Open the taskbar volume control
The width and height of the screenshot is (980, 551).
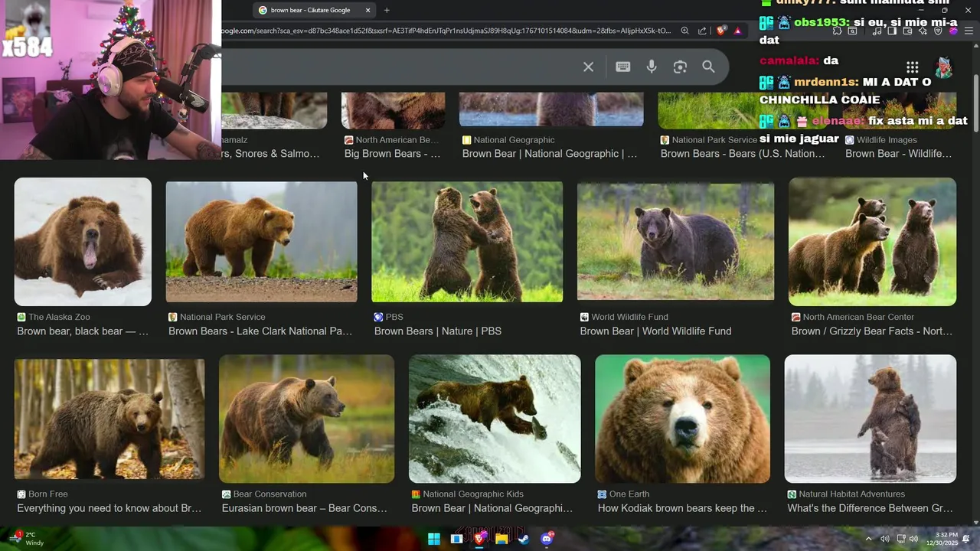click(913, 539)
